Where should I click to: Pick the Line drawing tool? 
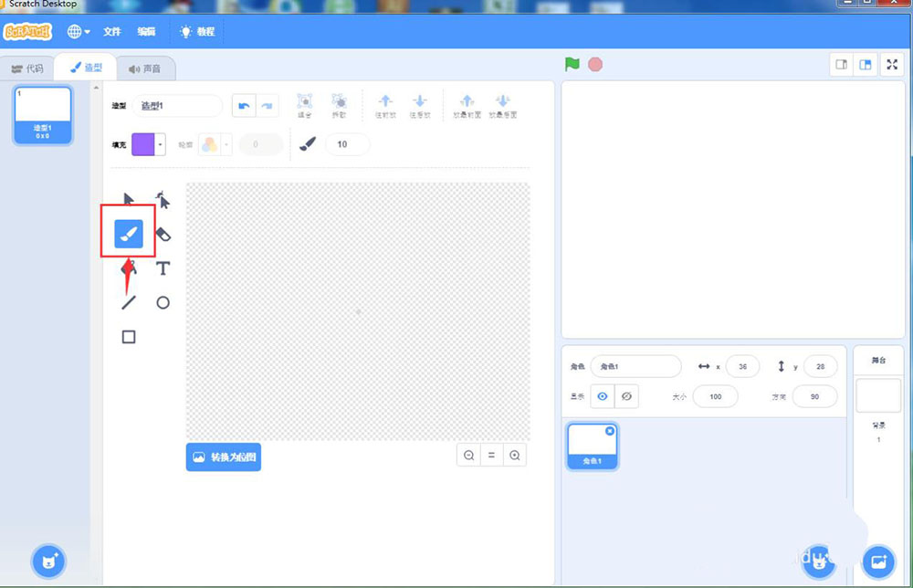coord(129,302)
